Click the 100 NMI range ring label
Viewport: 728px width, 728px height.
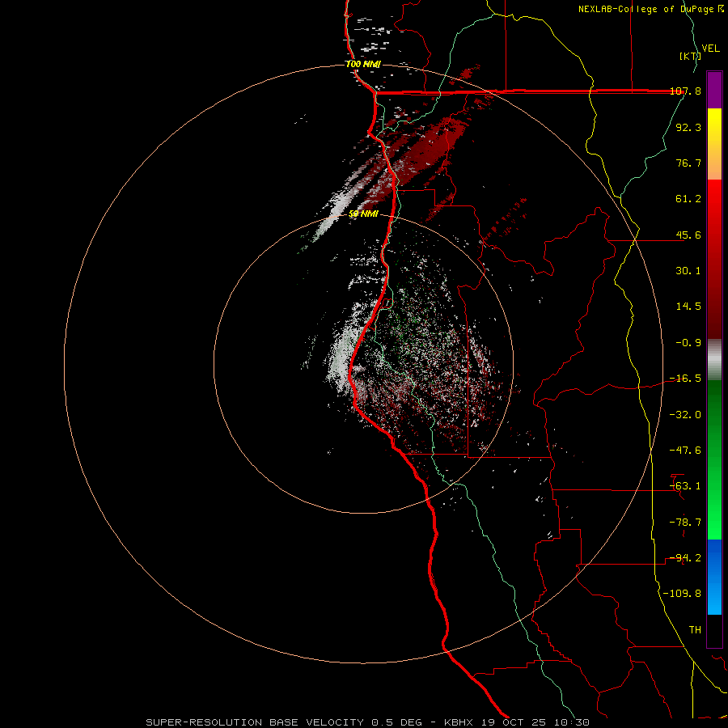point(363,64)
